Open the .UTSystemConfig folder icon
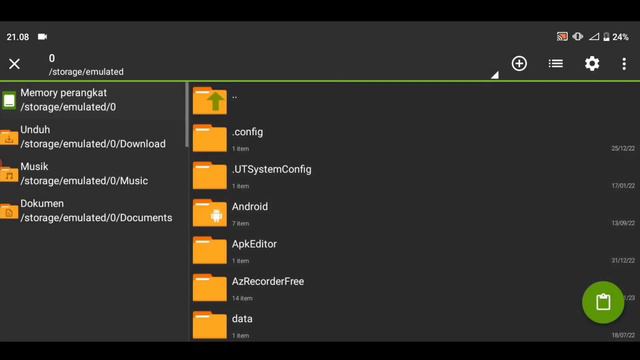 [210, 176]
